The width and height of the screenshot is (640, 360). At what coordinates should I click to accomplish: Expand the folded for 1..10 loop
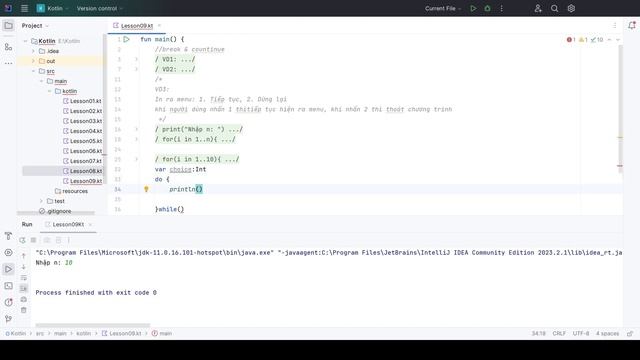coord(136,159)
